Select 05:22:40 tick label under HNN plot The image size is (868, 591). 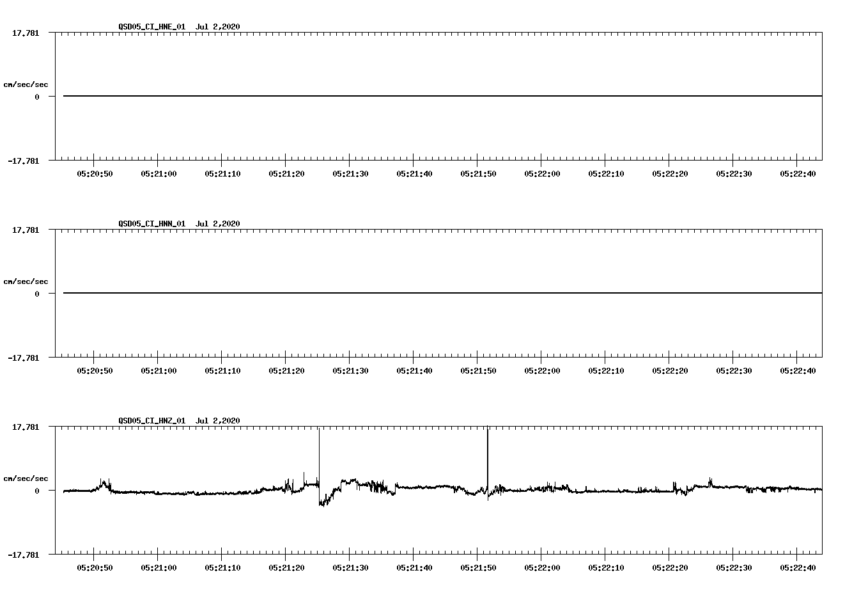pos(798,371)
